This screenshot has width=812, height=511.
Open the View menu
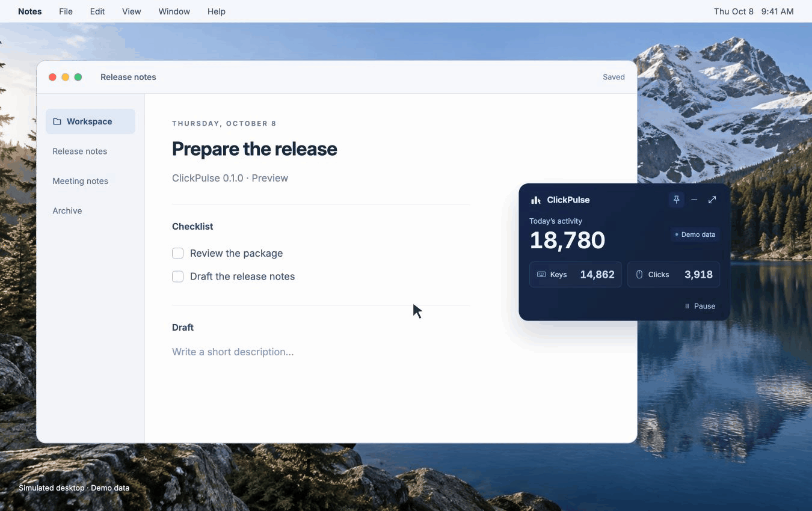[132, 11]
